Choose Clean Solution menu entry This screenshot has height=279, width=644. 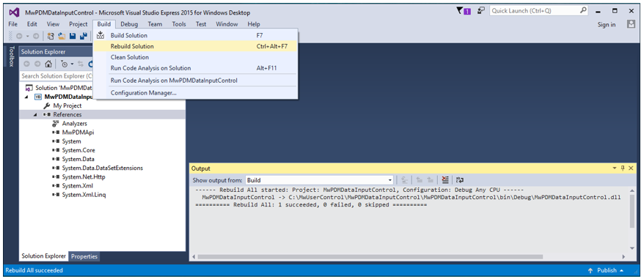(x=196, y=57)
